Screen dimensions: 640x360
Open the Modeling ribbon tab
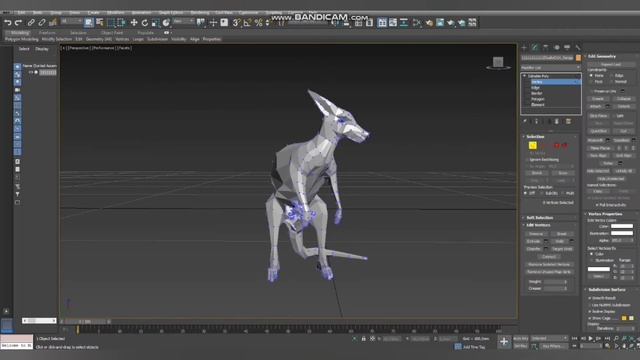point(19,33)
